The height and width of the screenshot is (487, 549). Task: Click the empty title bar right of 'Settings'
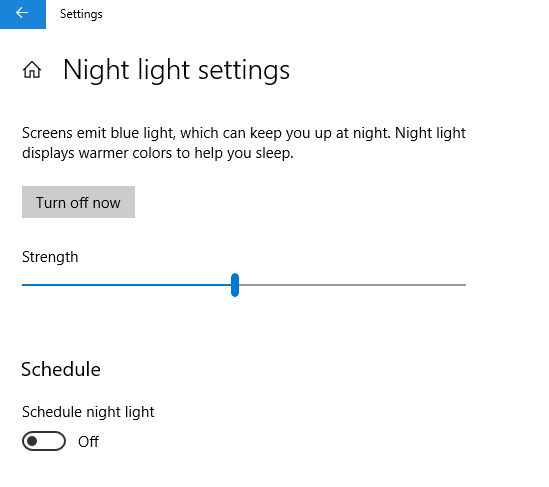[x=326, y=14]
